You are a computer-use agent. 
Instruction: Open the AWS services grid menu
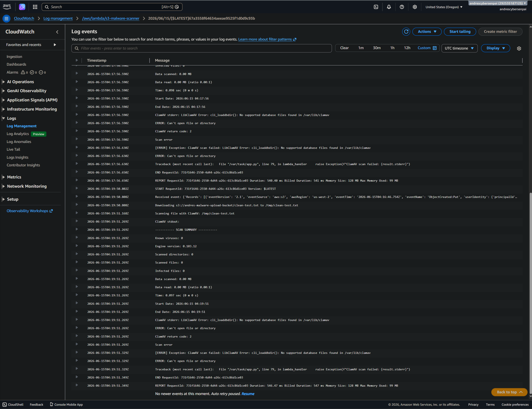[35, 7]
